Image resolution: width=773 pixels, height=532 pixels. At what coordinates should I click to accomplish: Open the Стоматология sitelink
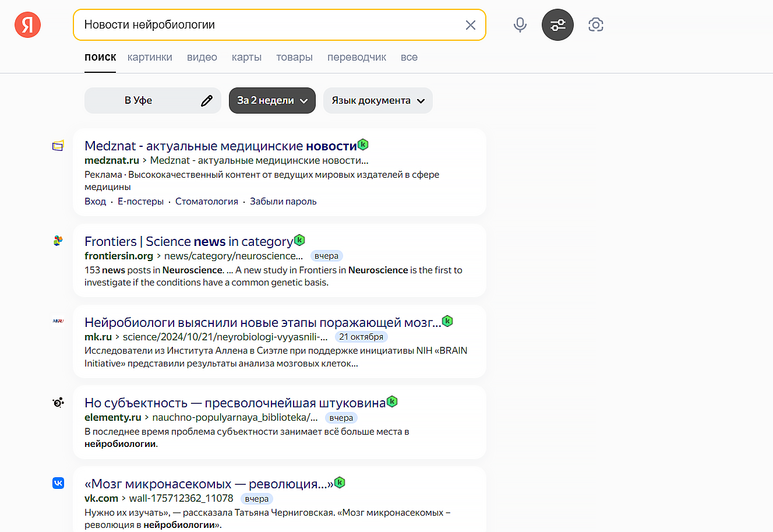tap(207, 201)
